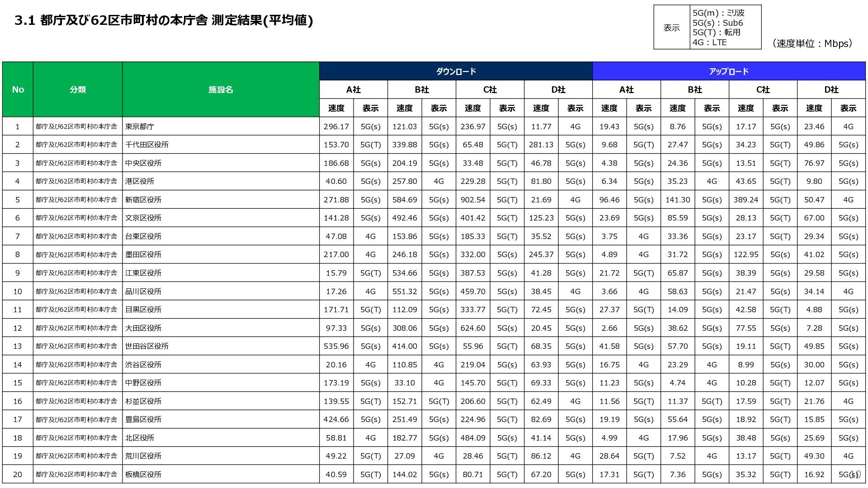
Task: Click the 速度単位 Mbps note
Action: pyautogui.click(x=812, y=43)
